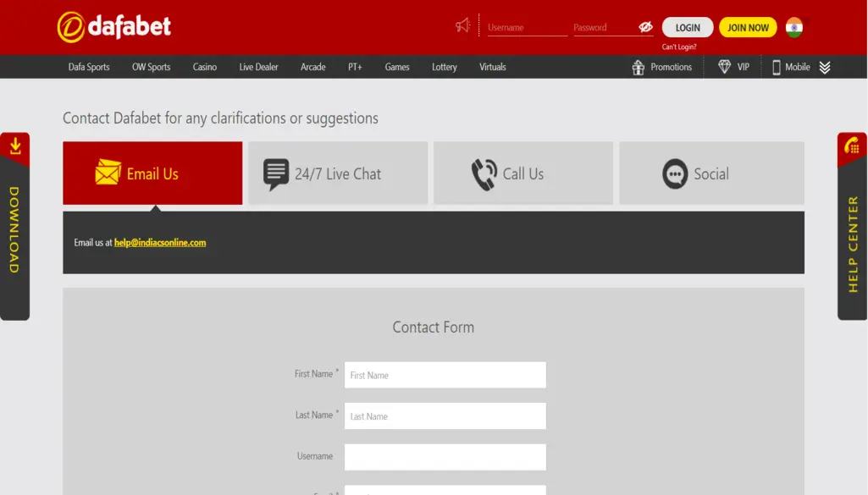Switch to the Social tab

point(711,173)
